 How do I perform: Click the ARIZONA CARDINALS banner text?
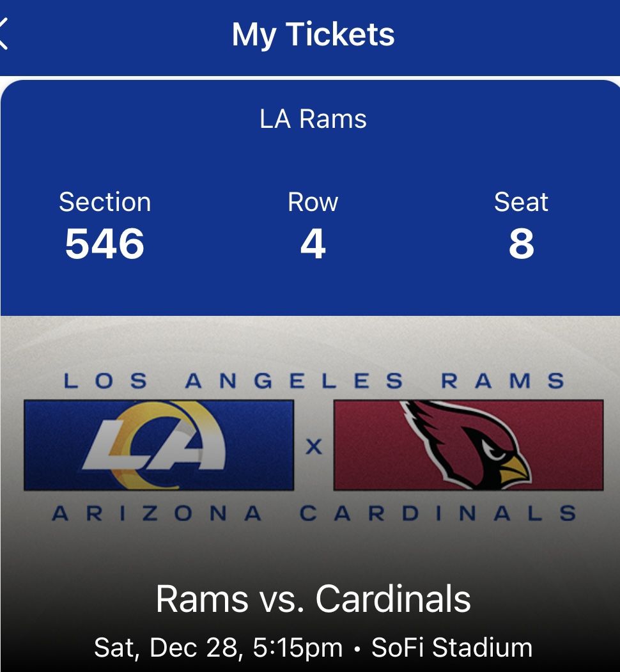coord(313,513)
